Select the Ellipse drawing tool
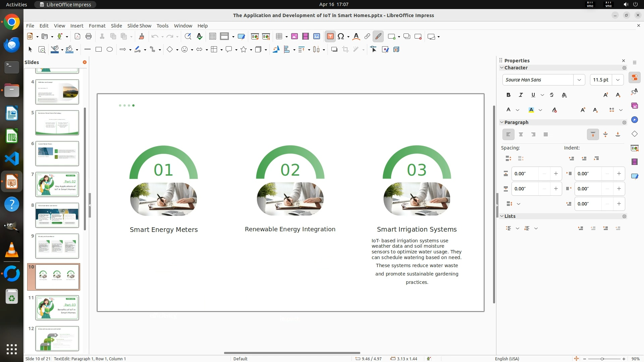Image resolution: width=644 pixels, height=362 pixels. pyautogui.click(x=110, y=50)
